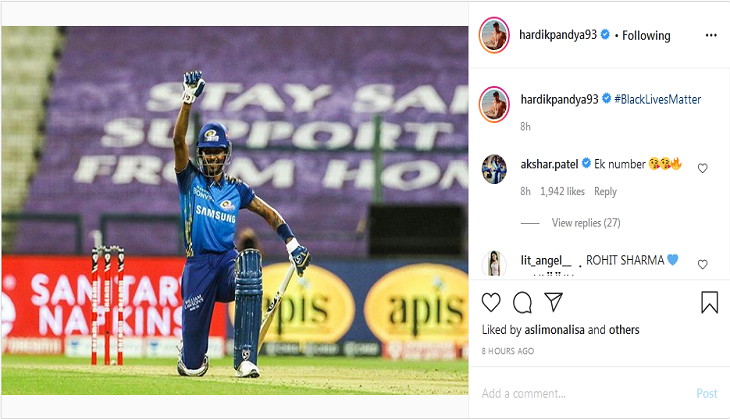
Task: Click the Post comment button
Action: 707,394
